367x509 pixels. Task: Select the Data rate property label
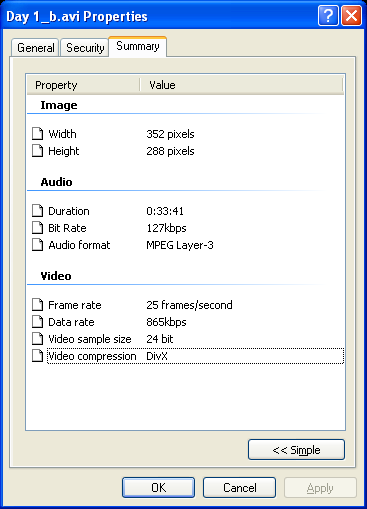71,322
